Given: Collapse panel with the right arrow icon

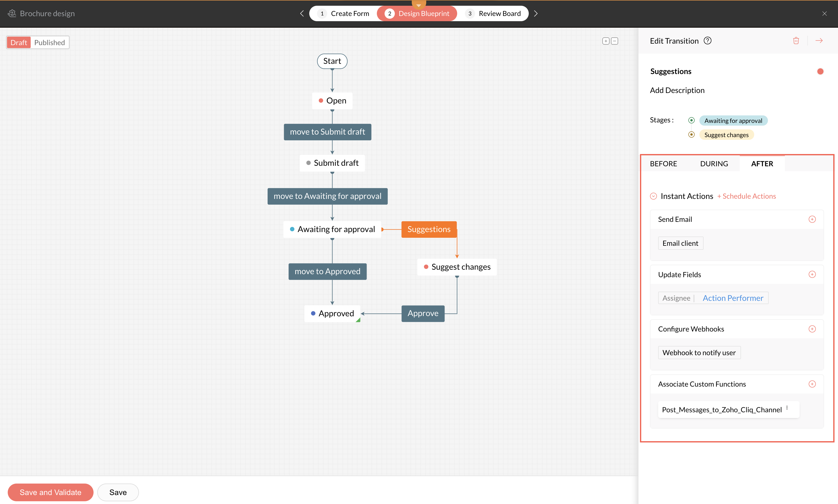Looking at the screenshot, I should click(x=819, y=41).
